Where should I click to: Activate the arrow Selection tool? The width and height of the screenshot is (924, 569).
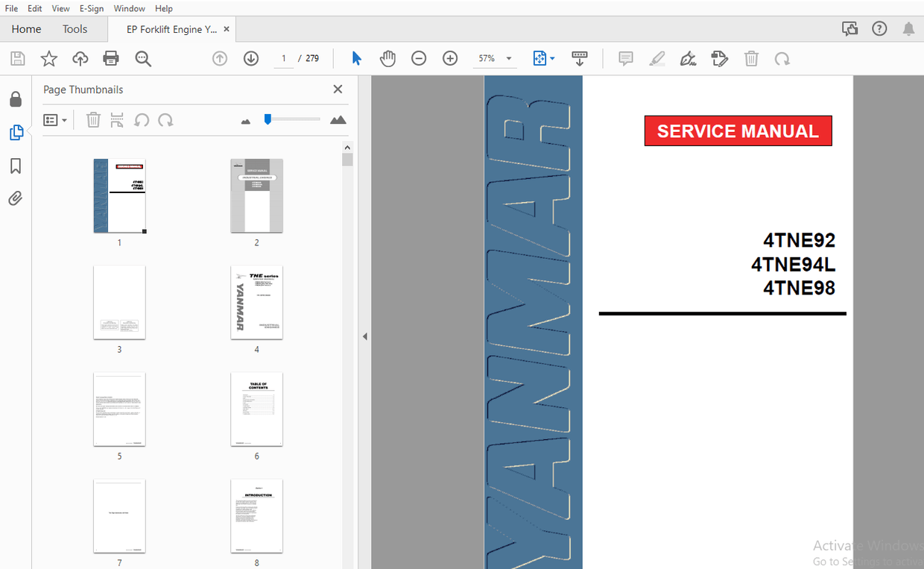tap(356, 57)
